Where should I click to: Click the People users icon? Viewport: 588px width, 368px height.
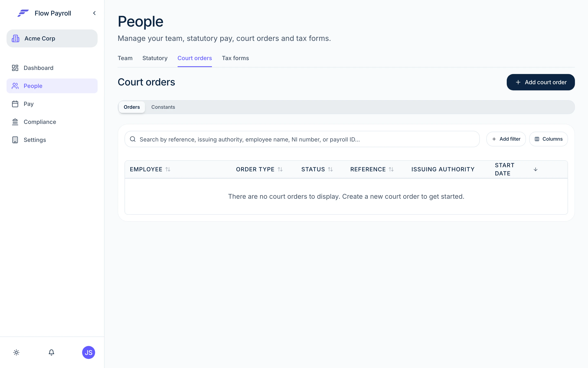pyautogui.click(x=15, y=86)
